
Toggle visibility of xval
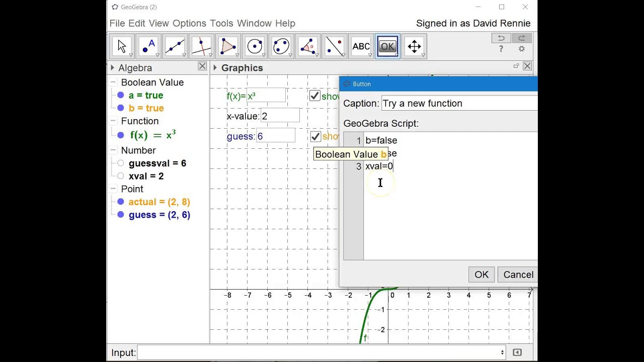(x=121, y=176)
